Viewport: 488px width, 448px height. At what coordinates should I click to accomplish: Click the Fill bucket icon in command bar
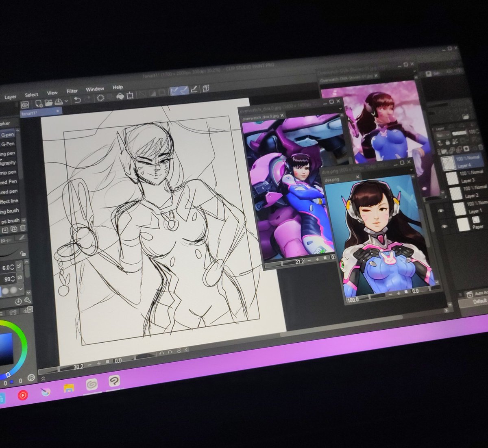pos(120,96)
